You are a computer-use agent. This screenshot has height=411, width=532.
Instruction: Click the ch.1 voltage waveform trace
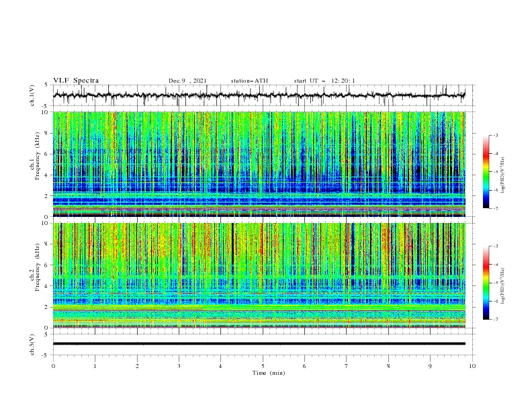pyautogui.click(x=259, y=95)
